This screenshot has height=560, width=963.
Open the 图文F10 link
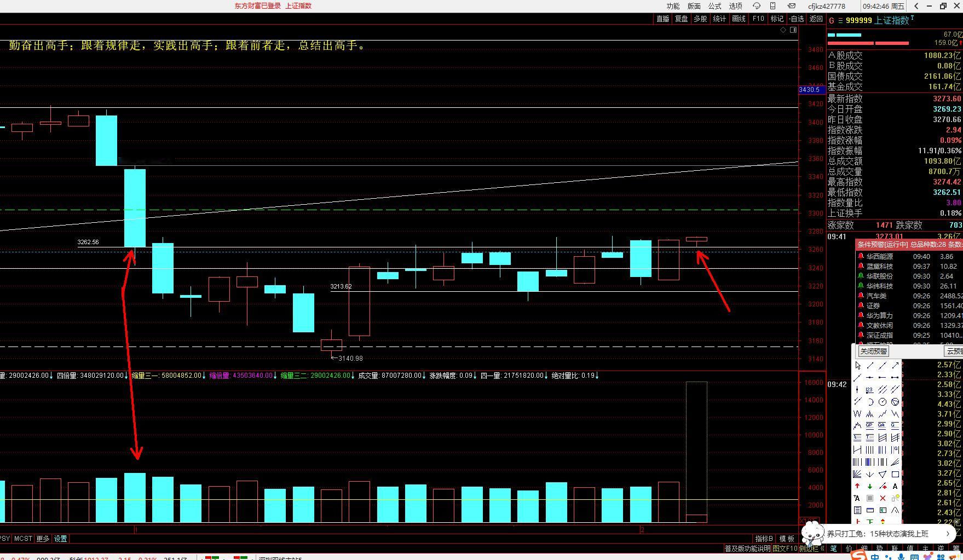click(785, 549)
